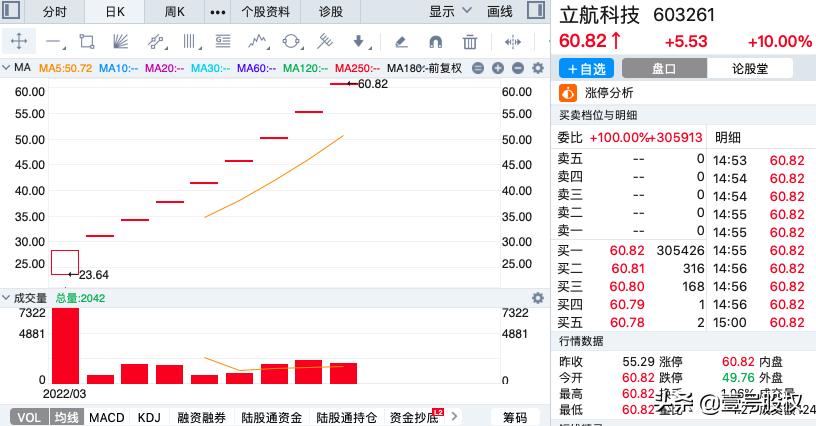Click the MA10 indicator label
Screen dimensions: 816x426
pos(119,68)
